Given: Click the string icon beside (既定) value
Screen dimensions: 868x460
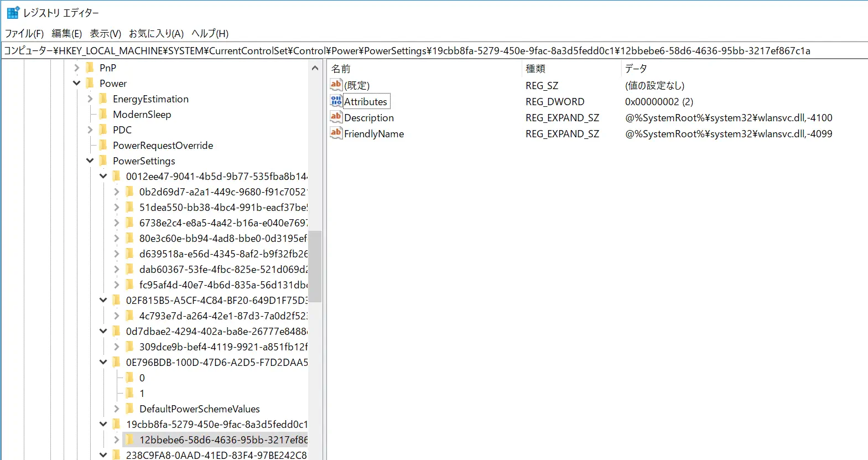Looking at the screenshot, I should [336, 85].
